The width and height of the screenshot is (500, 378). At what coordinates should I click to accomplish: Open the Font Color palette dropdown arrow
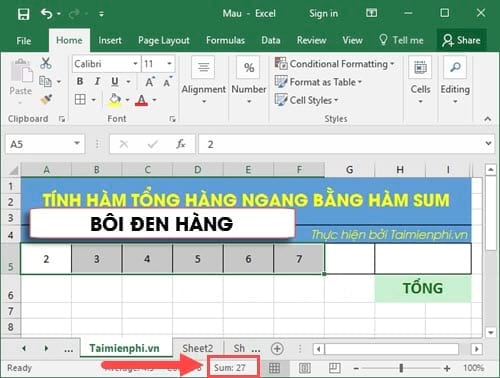click(x=154, y=100)
